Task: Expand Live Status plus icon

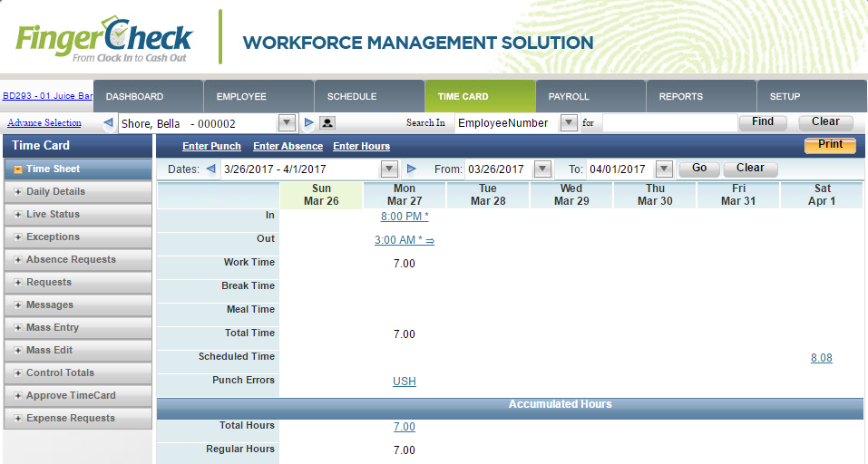Action: (18, 215)
